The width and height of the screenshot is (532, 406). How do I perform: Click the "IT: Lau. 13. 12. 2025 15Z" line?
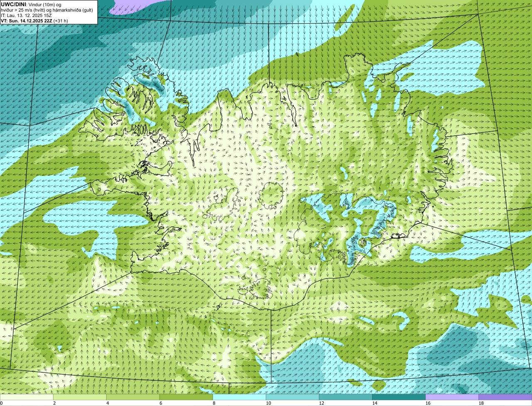click(x=26, y=15)
